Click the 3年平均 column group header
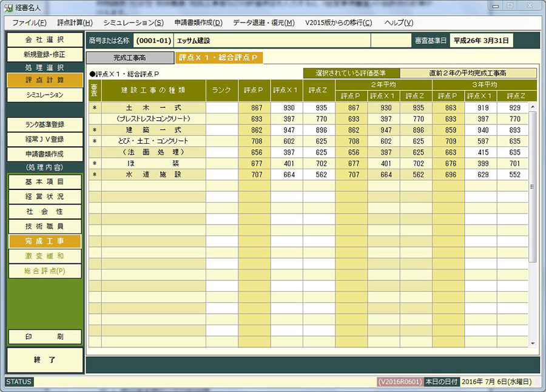The height and width of the screenshot is (392, 546). (485, 85)
